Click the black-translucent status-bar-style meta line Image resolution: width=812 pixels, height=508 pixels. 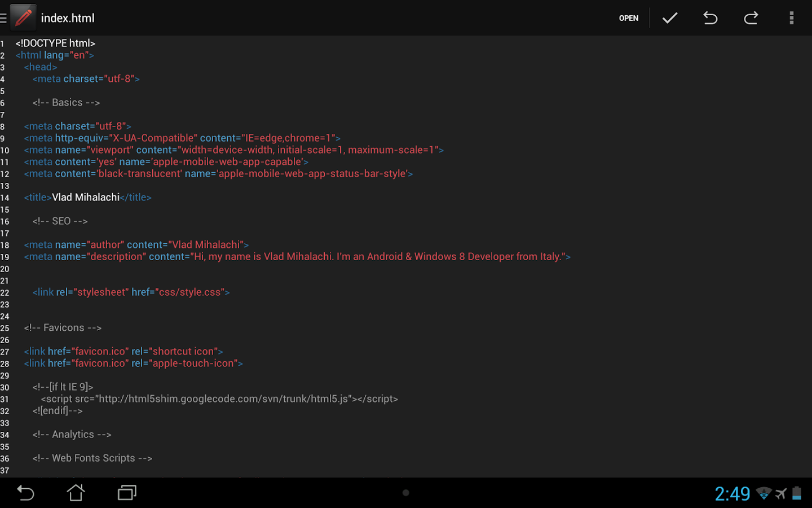[218, 173]
